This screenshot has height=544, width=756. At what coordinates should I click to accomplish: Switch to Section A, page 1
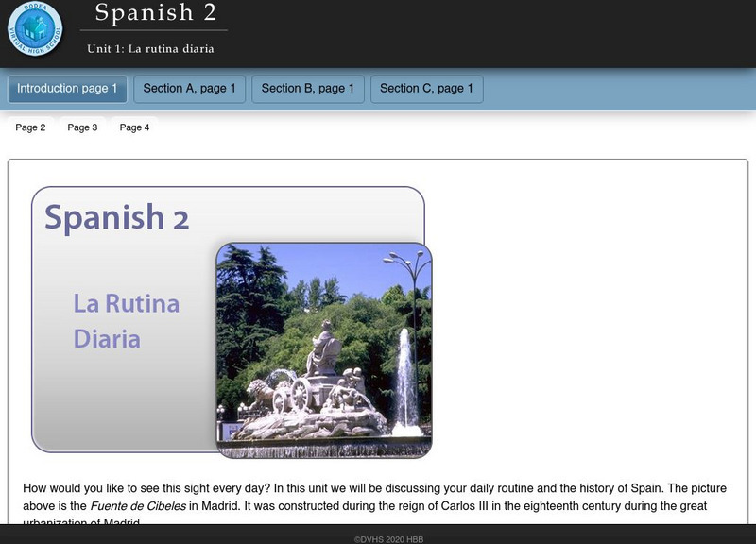pos(190,89)
